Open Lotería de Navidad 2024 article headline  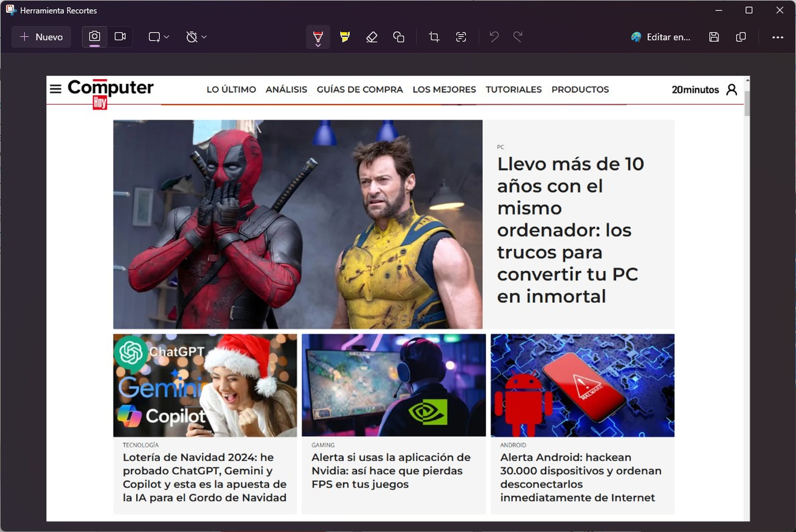[x=205, y=477]
